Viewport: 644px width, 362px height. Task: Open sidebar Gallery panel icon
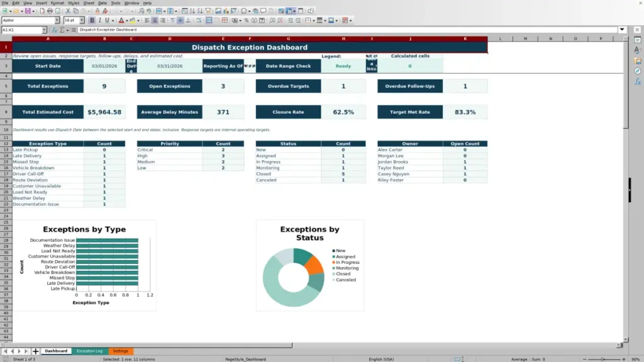tap(638, 61)
